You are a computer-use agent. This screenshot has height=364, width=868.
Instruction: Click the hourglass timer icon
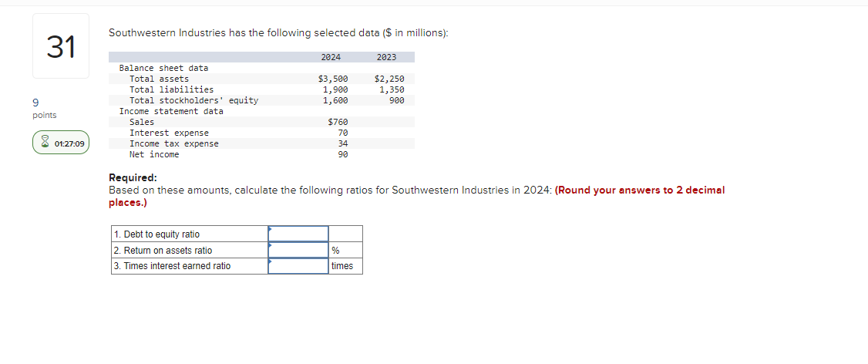point(45,143)
